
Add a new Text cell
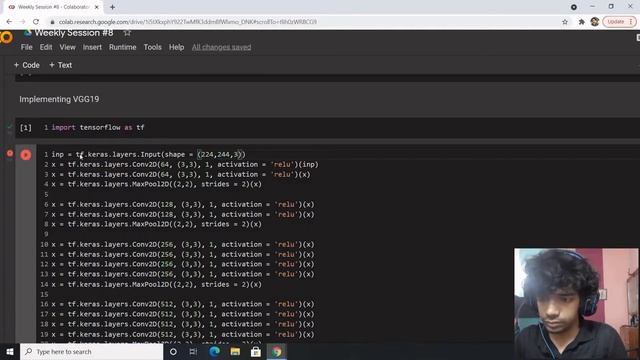[60, 65]
